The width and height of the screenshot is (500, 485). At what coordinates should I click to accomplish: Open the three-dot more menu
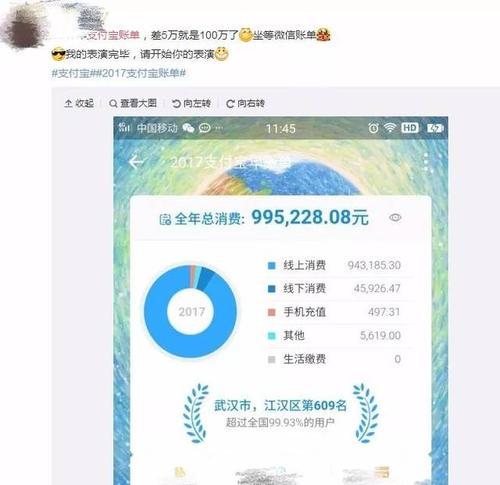426,162
